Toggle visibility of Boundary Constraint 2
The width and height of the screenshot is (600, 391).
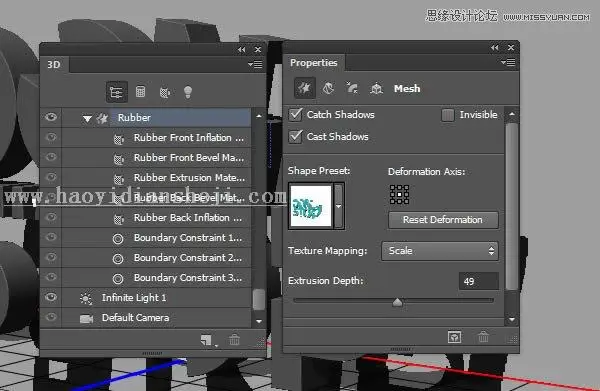pyautogui.click(x=51, y=257)
